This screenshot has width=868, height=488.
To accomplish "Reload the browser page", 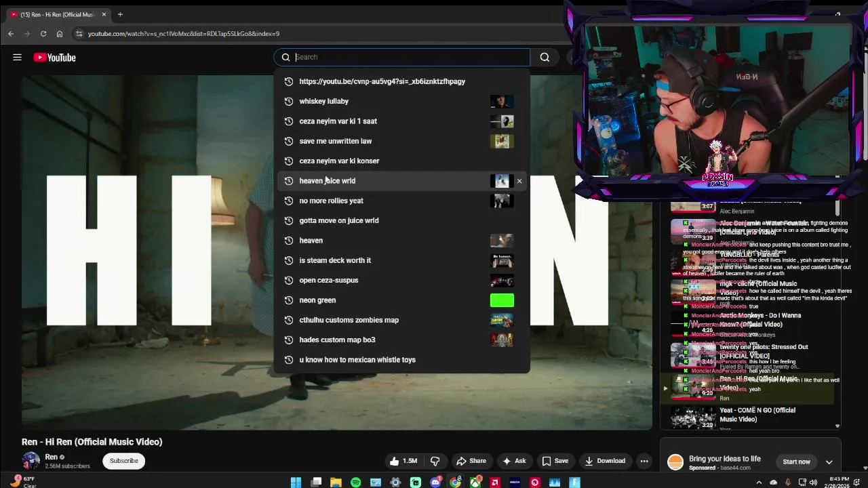I will click(43, 33).
